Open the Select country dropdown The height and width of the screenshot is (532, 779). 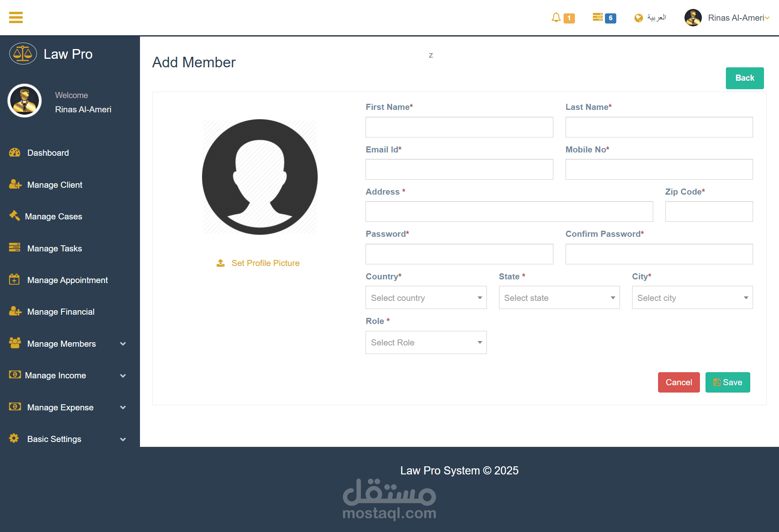pos(426,298)
